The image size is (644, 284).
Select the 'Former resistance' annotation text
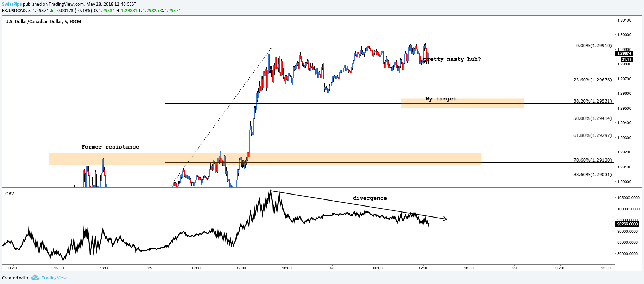pos(110,147)
